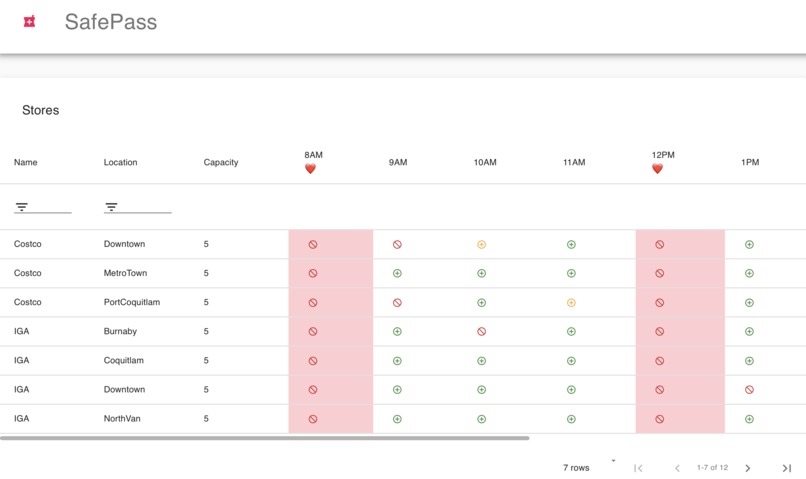This screenshot has width=806, height=479.
Task: Book IGA NorthVan 1PM slot
Action: [x=749, y=419]
